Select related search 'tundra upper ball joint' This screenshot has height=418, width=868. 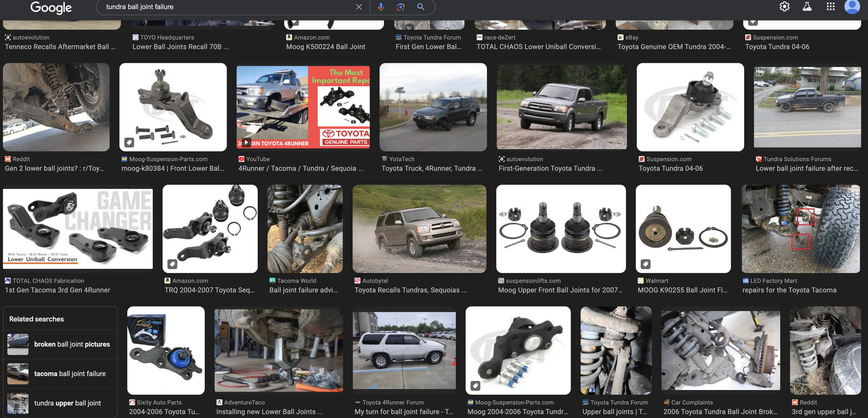pos(60,403)
